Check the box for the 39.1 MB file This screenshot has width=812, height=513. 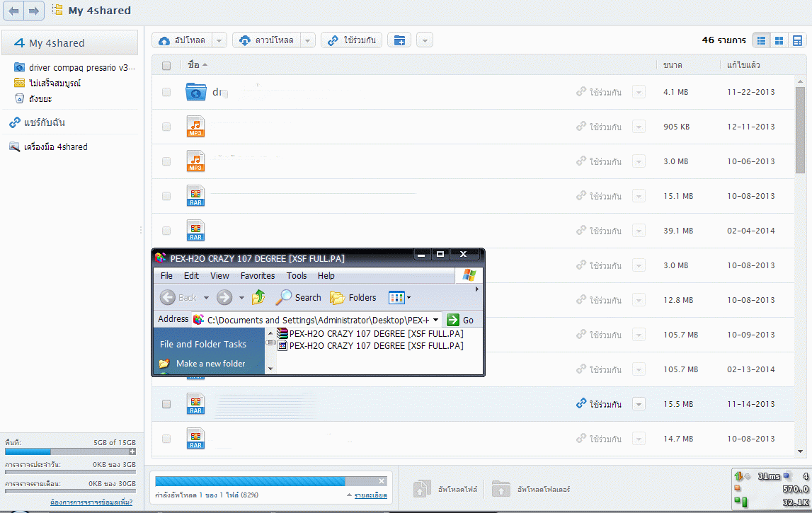coord(166,231)
